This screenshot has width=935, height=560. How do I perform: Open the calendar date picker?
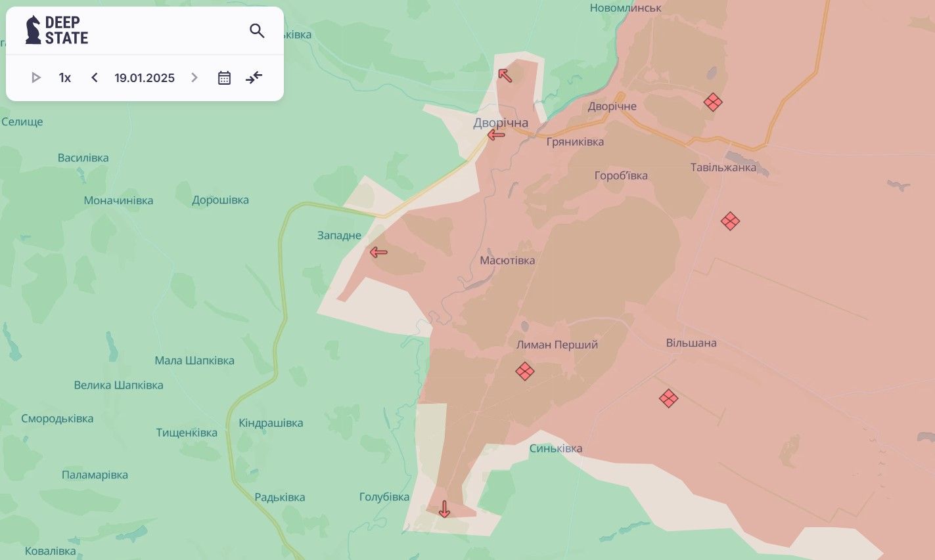click(224, 77)
